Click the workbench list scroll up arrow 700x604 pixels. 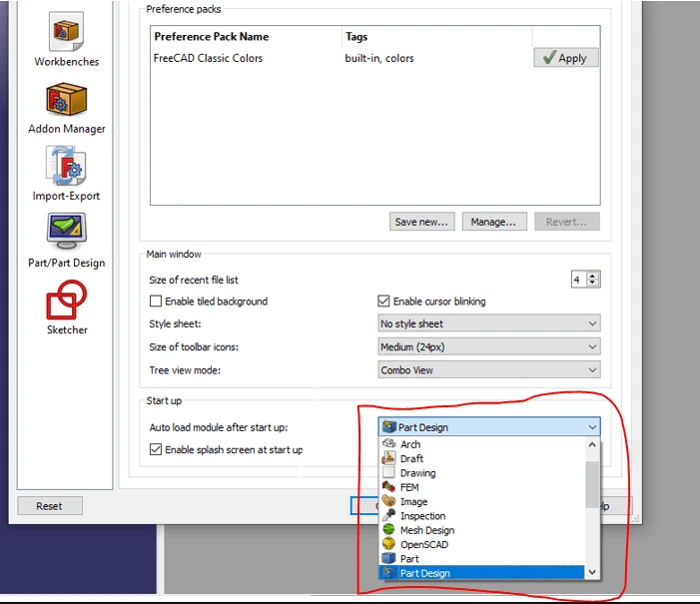coord(592,444)
